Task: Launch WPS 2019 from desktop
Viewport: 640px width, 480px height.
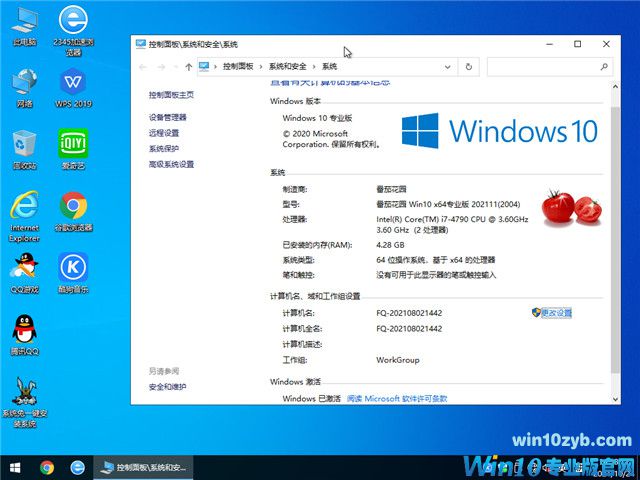Action: point(73,87)
